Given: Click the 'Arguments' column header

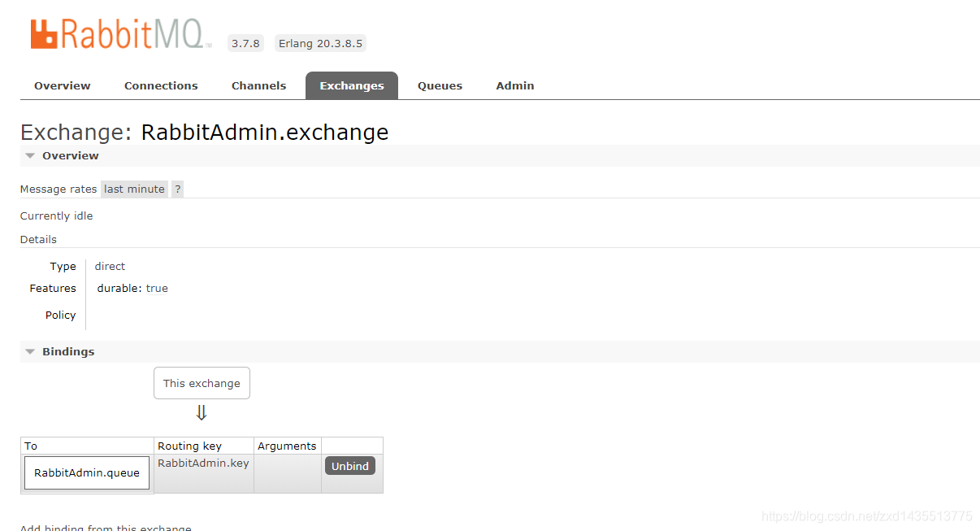Looking at the screenshot, I should click(287, 446).
